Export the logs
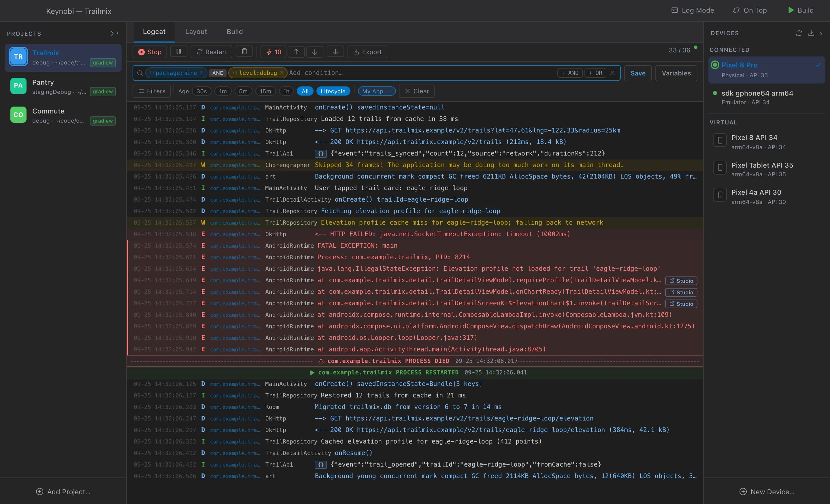The image size is (830, 504). pos(367,52)
